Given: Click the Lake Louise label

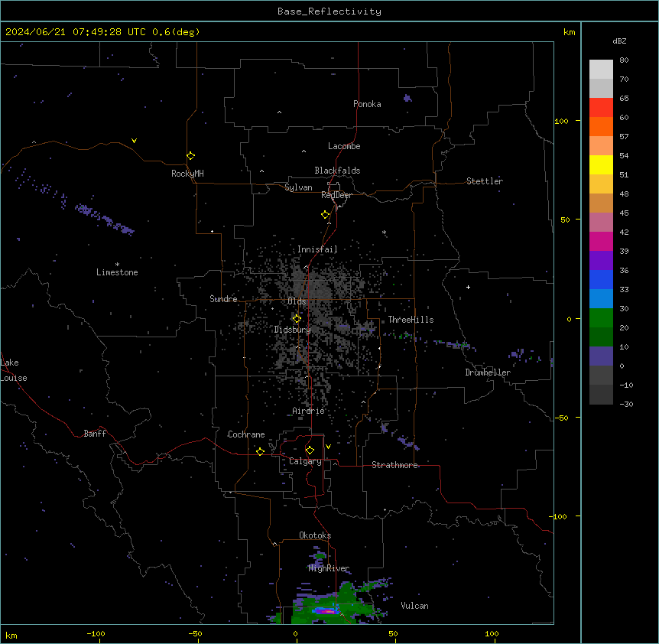Looking at the screenshot, I should point(14,370).
